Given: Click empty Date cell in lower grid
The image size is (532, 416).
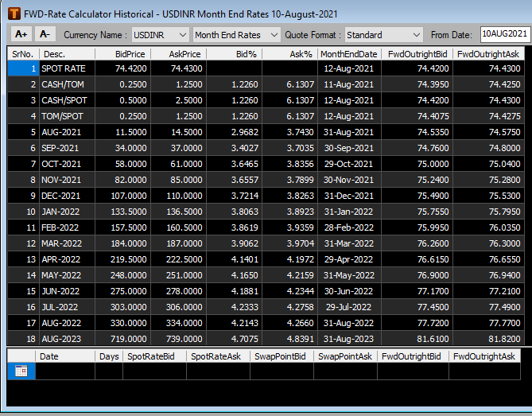Looking at the screenshot, I should (64, 371).
